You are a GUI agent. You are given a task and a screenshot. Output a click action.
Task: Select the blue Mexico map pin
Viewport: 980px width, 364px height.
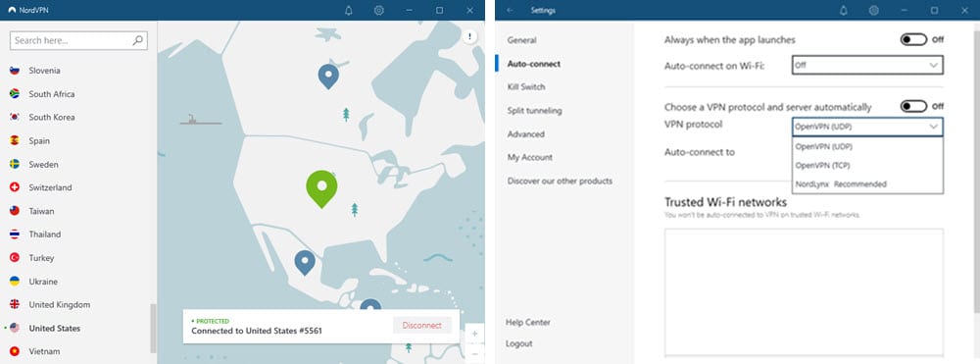pos(305,262)
